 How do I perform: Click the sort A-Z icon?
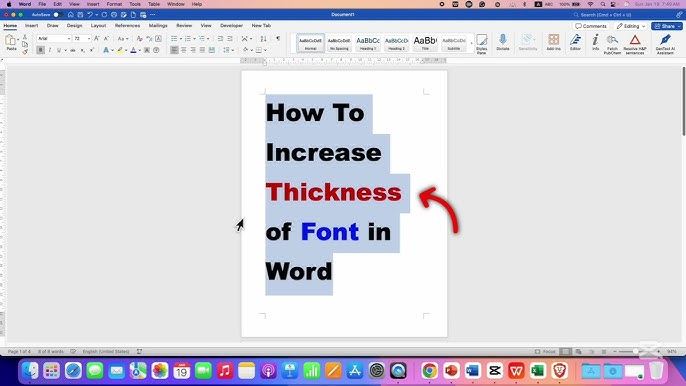point(263,39)
